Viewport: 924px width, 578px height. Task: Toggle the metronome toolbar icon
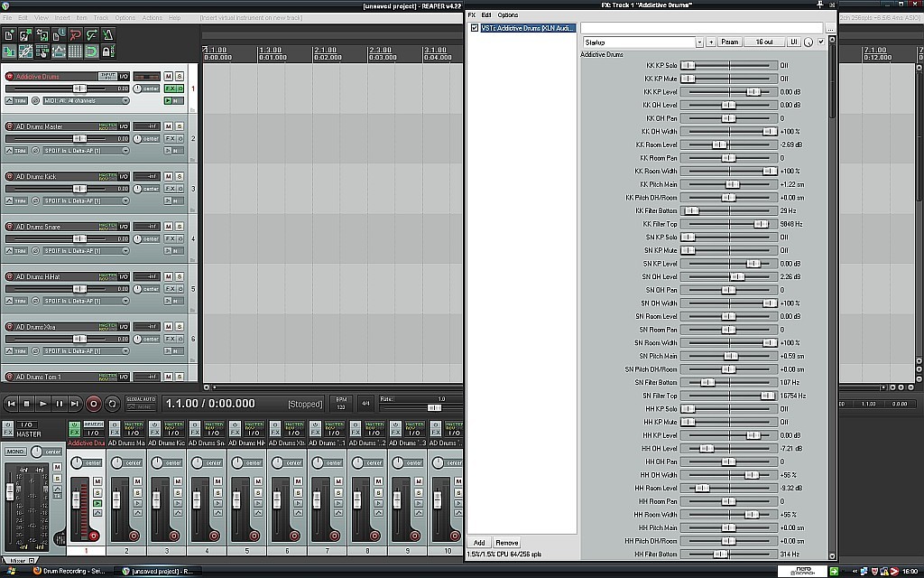(108, 35)
